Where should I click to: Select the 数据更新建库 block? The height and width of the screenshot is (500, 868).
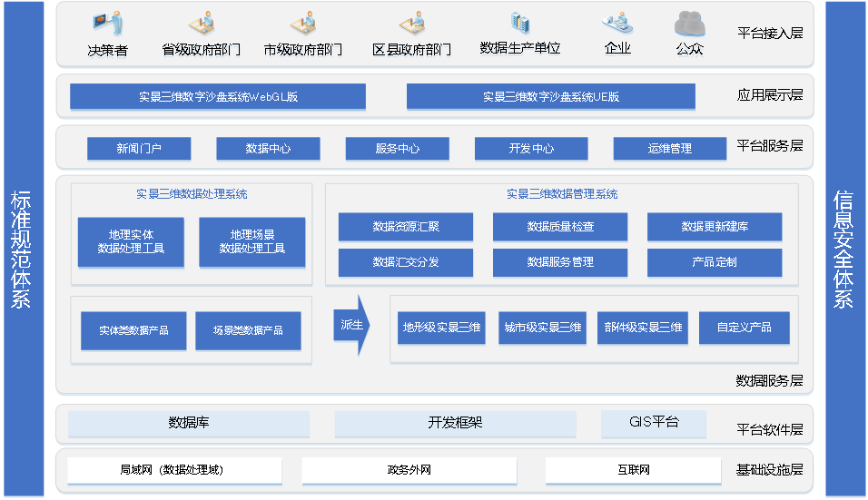point(715,226)
